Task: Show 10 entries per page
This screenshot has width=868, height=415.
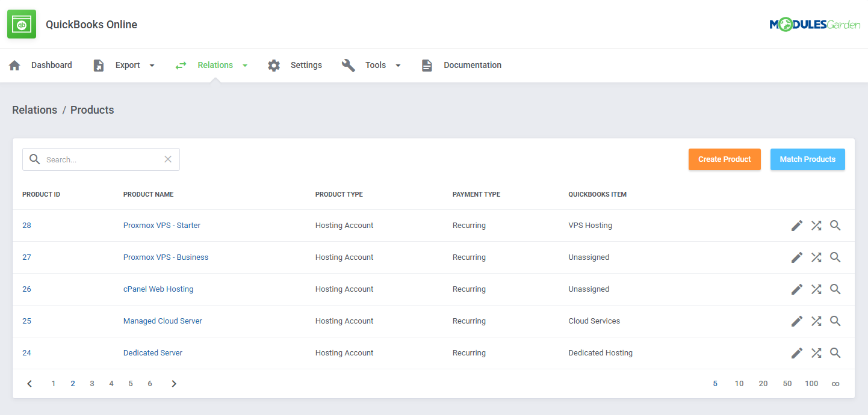Action: pyautogui.click(x=739, y=384)
